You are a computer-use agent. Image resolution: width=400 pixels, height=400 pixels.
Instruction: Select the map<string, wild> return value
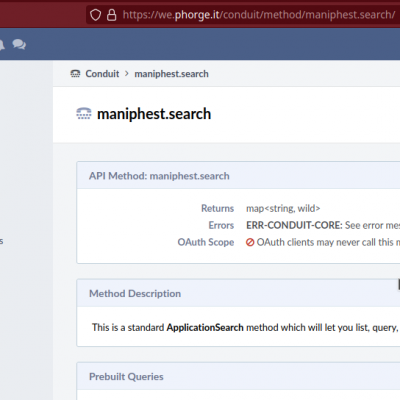(283, 208)
